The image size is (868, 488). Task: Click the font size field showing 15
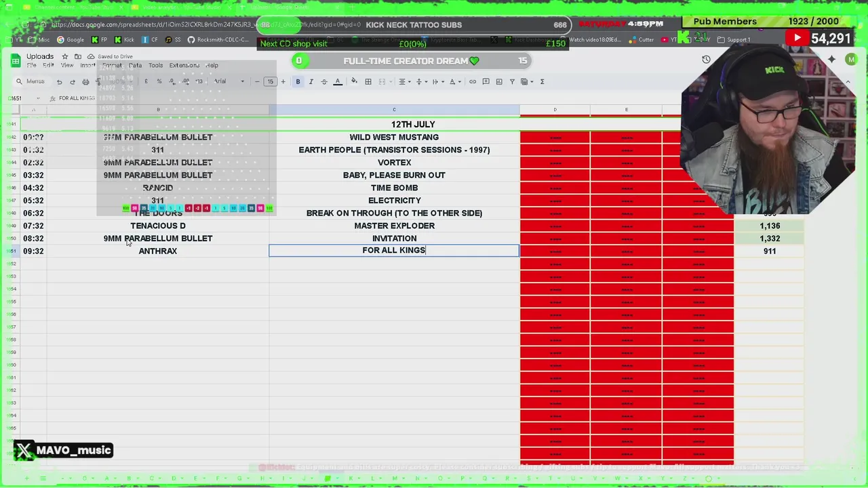270,81
